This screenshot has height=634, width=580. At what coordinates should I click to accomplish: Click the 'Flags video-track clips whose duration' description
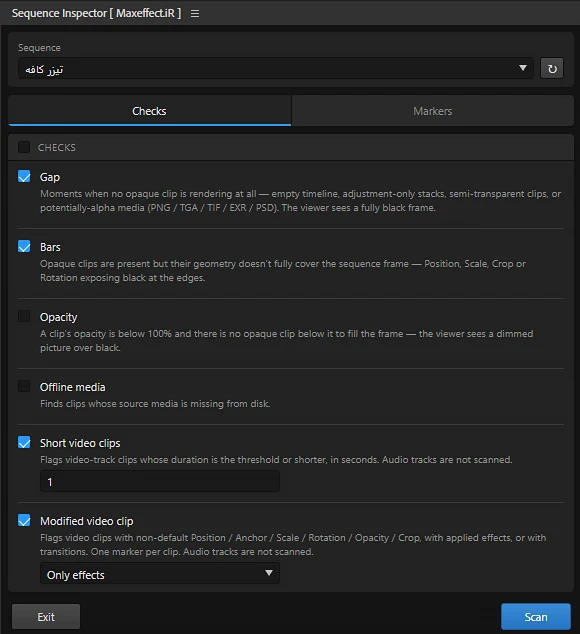pos(276,460)
